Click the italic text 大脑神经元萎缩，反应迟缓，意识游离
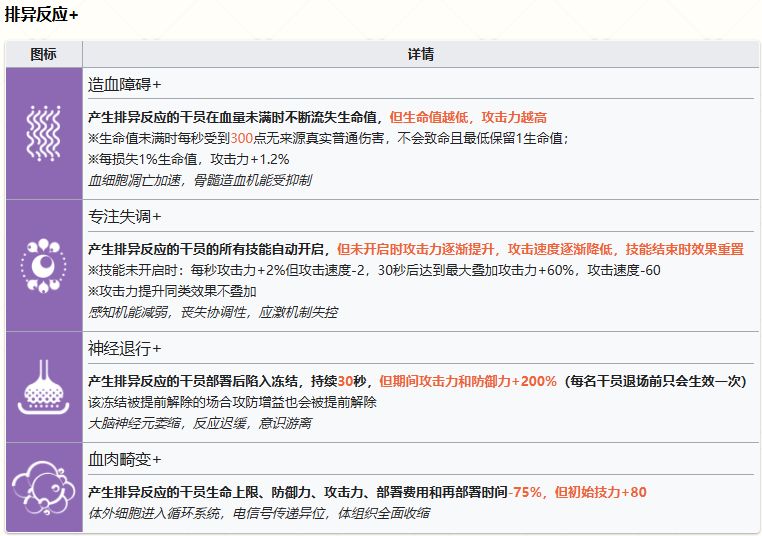 pos(200,423)
